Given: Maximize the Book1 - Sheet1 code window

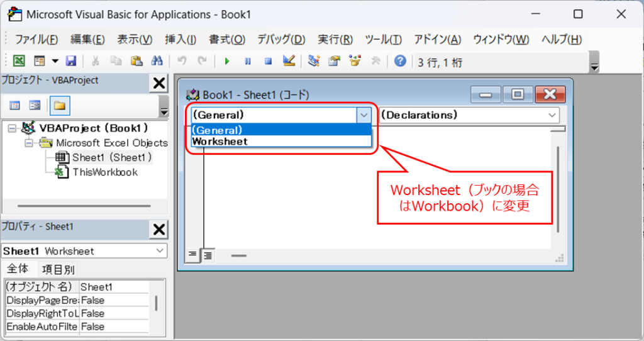Looking at the screenshot, I should click(518, 94).
